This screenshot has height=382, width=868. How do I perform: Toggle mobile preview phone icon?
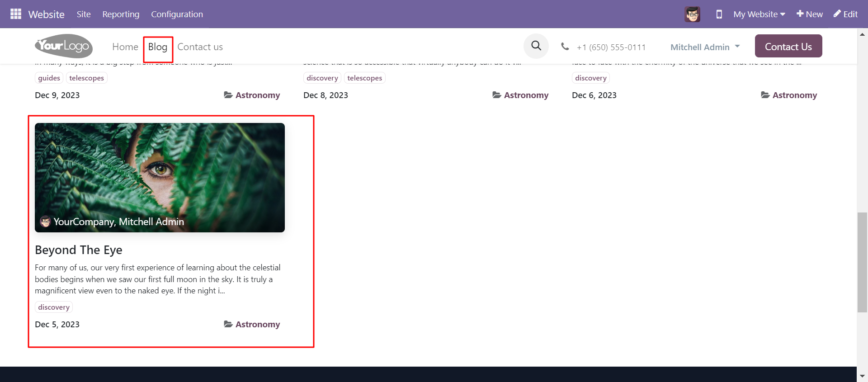pyautogui.click(x=719, y=14)
